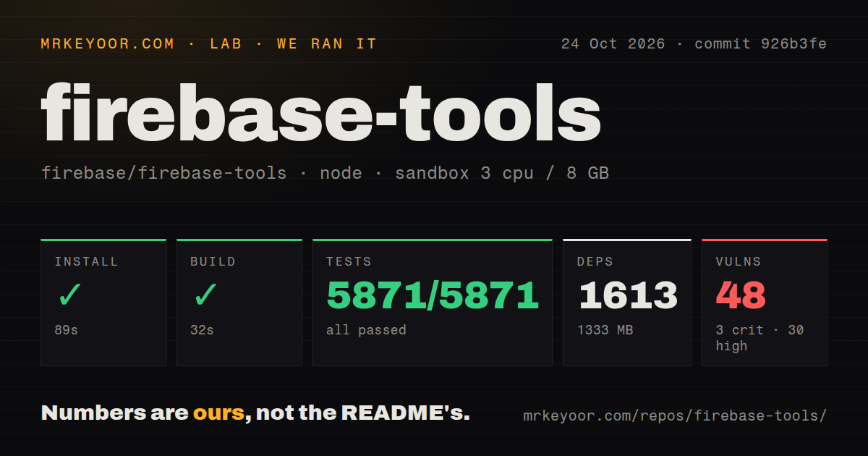Click the 'MRKEYOOR.COM · LAB · WE RAN IT' header
Viewport: 868px width, 456px height.
click(x=209, y=44)
